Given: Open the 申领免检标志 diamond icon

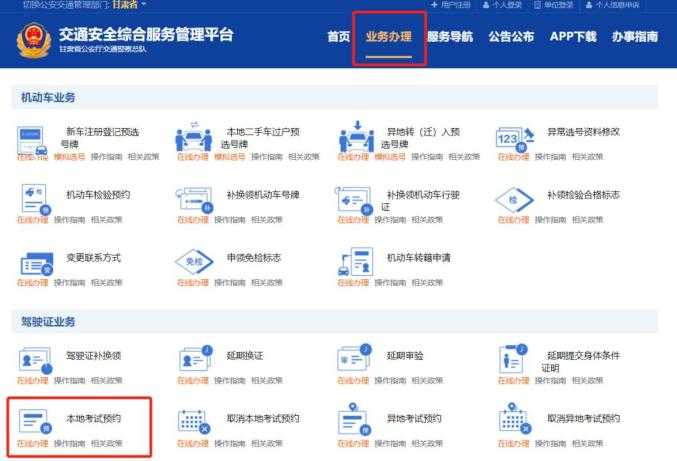Looking at the screenshot, I should [194, 262].
